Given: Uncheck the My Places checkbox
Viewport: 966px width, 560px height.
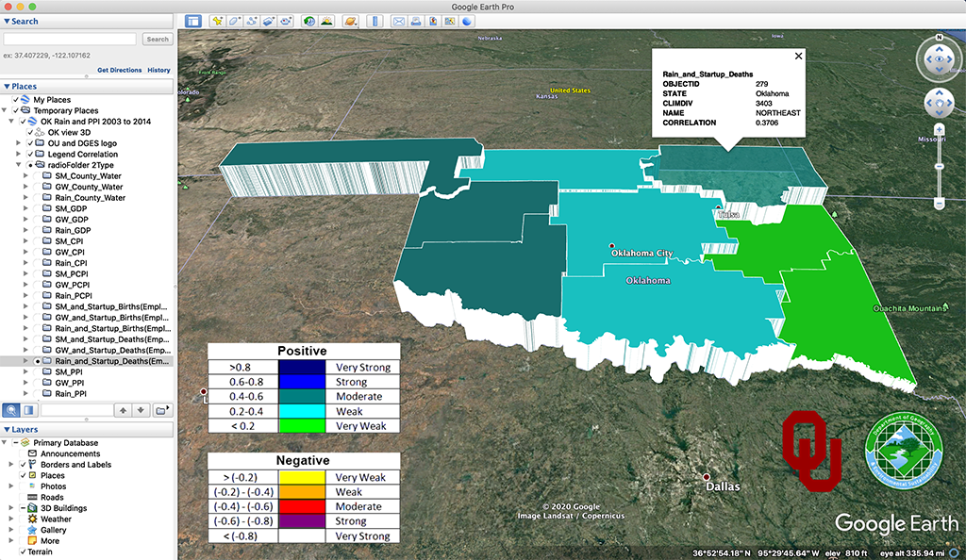Looking at the screenshot, I should tap(16, 100).
